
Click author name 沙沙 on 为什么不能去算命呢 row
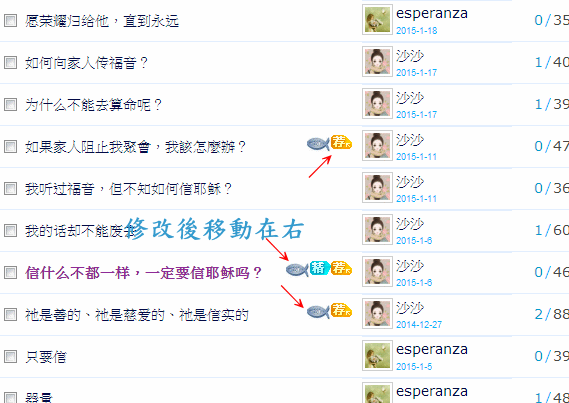point(410,98)
